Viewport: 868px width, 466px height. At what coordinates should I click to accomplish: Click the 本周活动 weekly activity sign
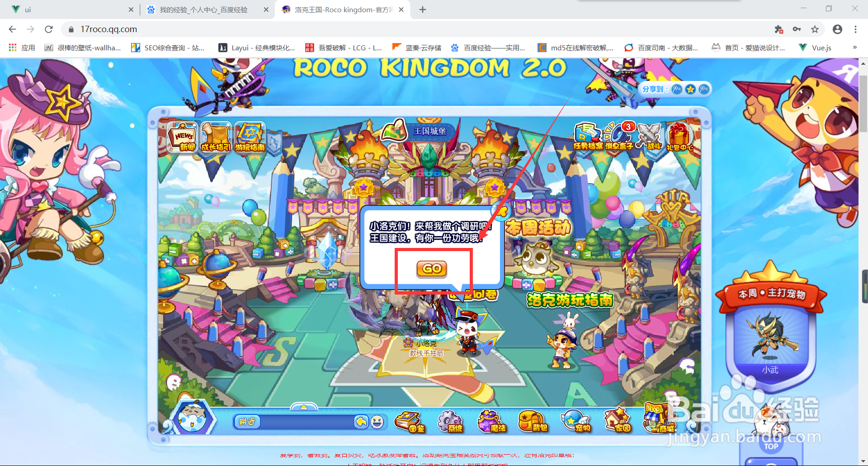538,228
